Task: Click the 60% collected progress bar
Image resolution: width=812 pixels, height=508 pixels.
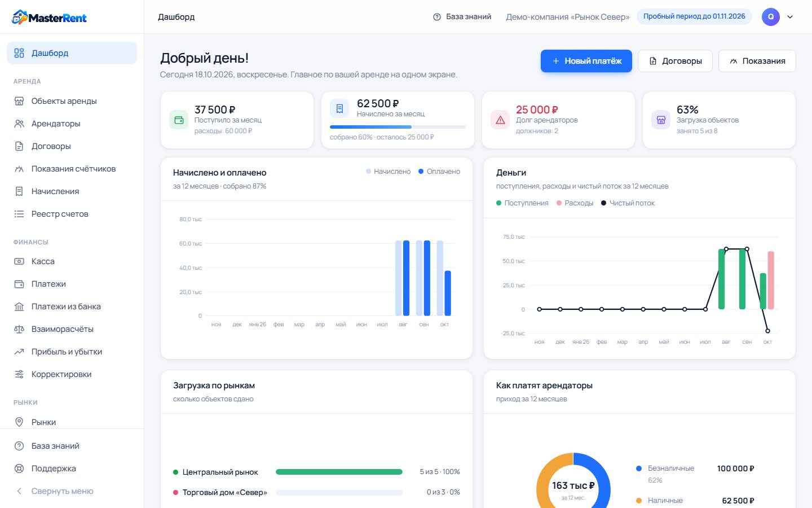Action: tap(398, 127)
